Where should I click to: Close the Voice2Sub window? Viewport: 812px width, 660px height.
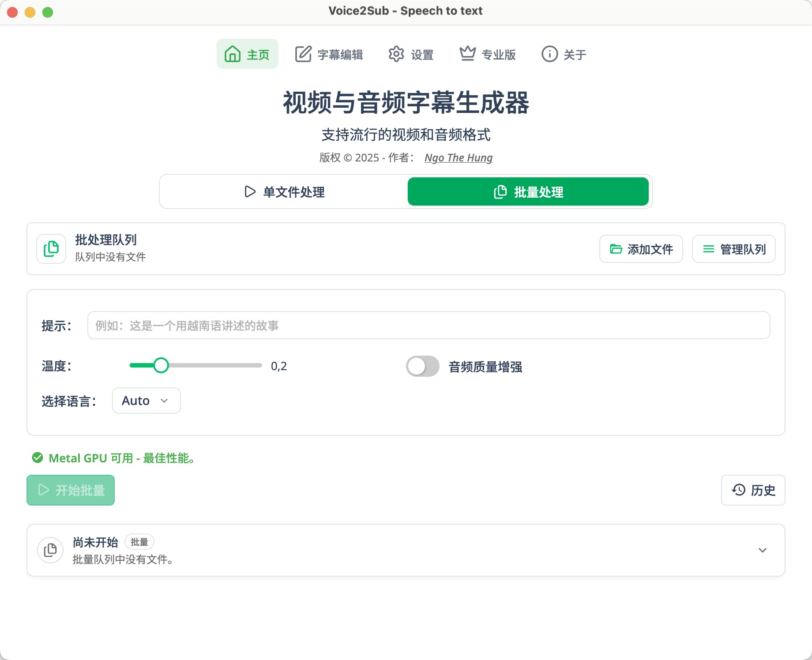[12, 12]
